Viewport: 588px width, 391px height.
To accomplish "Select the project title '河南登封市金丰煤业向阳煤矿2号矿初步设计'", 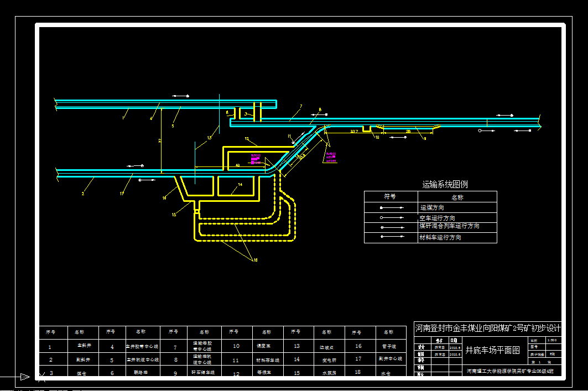I will (x=488, y=329).
